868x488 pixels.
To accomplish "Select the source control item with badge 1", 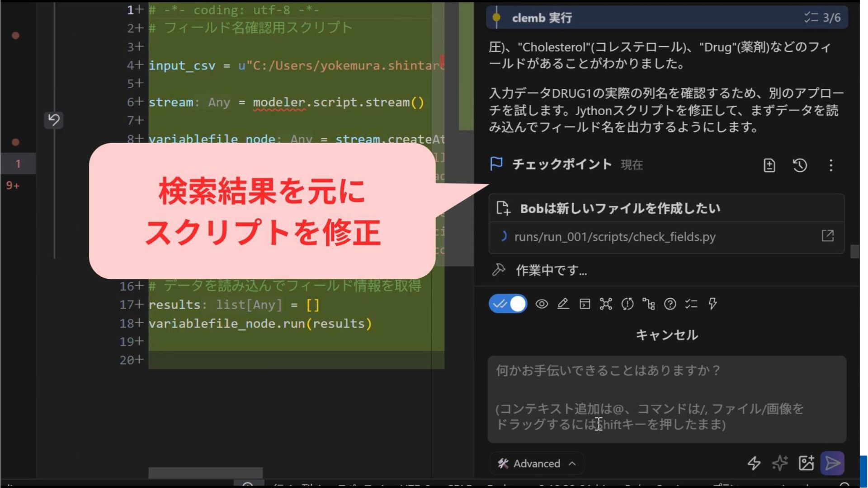I will point(18,164).
